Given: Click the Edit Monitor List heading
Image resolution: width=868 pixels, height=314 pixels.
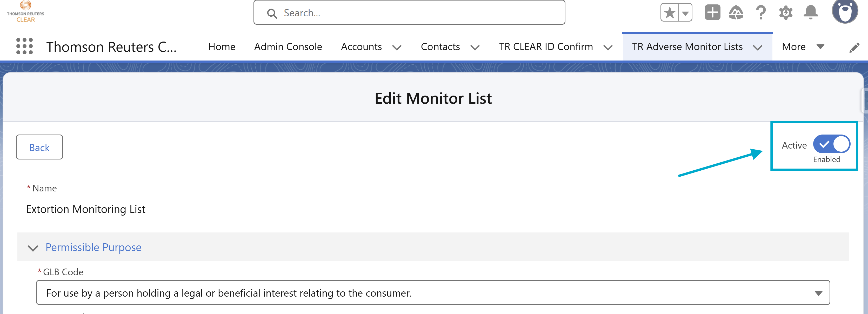Looking at the screenshot, I should coord(433,98).
